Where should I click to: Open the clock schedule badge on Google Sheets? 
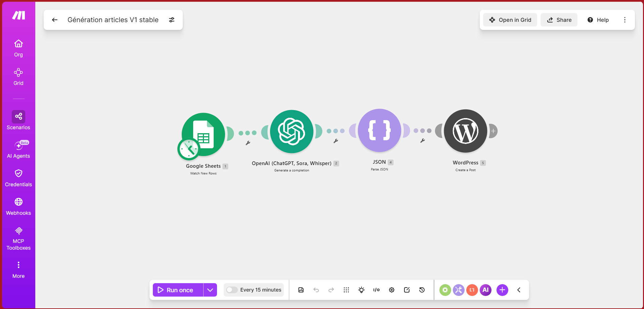pyautogui.click(x=188, y=149)
